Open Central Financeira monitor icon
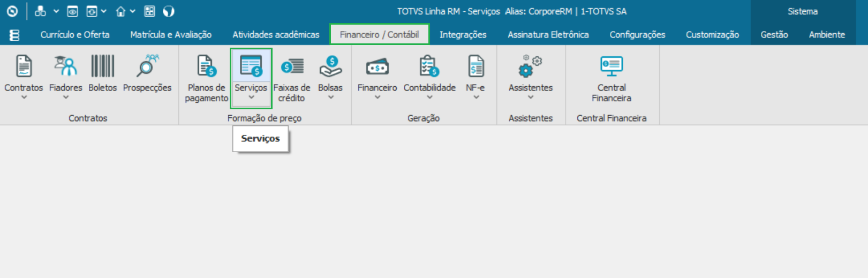868x278 pixels. pyautogui.click(x=612, y=66)
